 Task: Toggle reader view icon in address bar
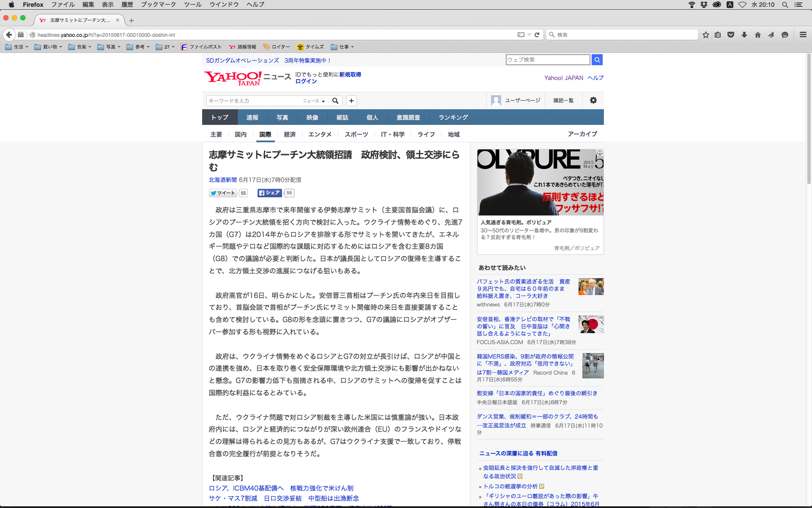tap(521, 35)
